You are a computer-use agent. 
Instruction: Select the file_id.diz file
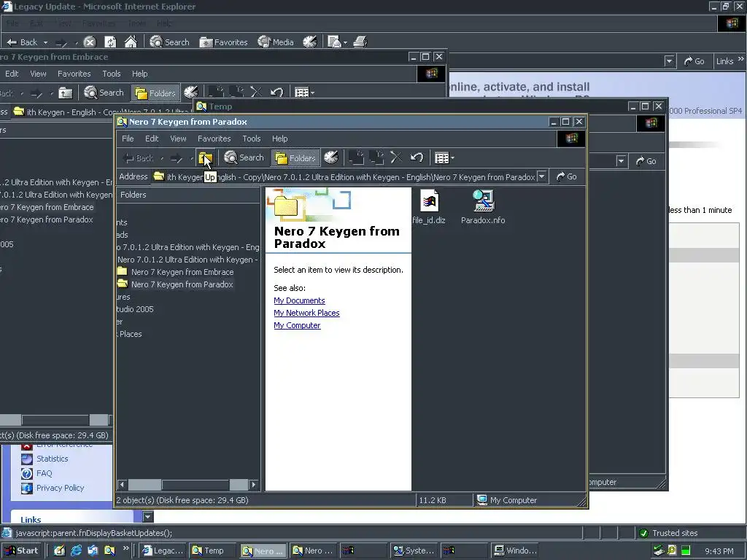coord(429,208)
